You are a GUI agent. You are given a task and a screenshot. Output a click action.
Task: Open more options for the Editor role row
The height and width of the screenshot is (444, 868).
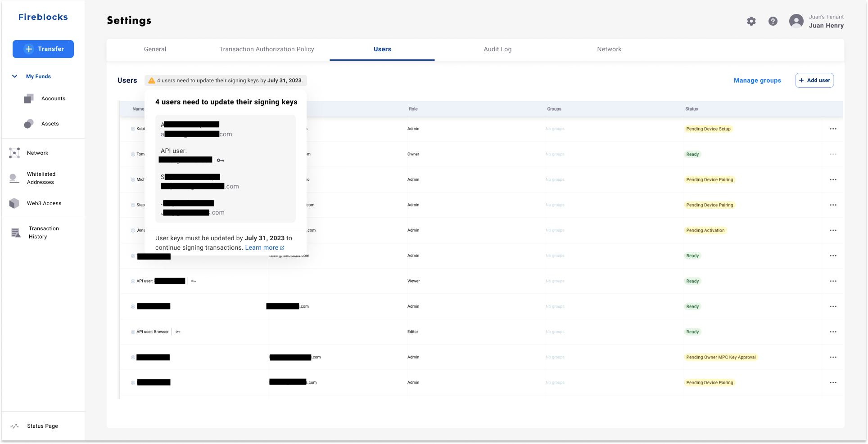[x=833, y=332]
